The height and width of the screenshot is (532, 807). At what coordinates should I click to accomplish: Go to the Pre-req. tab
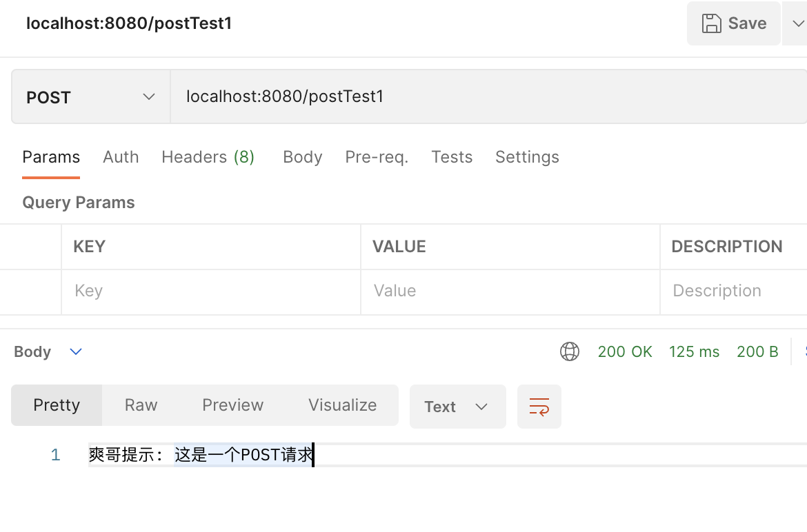[x=377, y=157]
